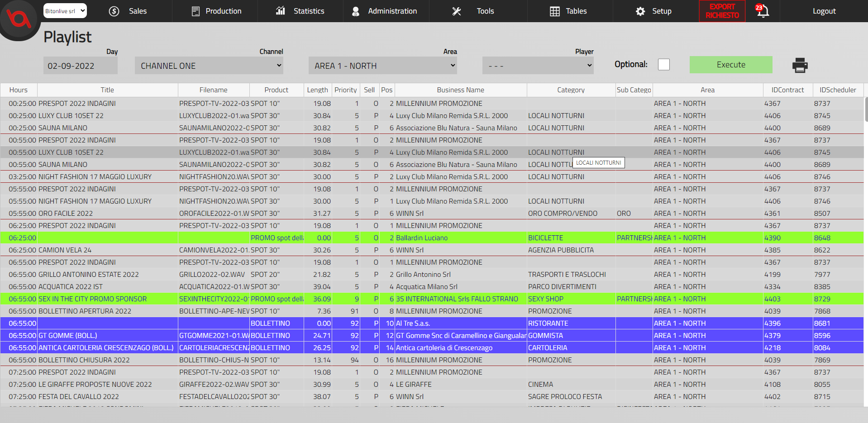Screen dimensions: 868x423
Task: Click the Setup gear icon
Action: pos(640,11)
